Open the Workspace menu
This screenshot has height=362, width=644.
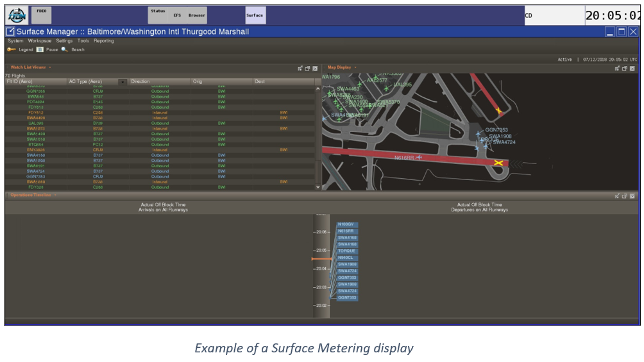point(40,40)
